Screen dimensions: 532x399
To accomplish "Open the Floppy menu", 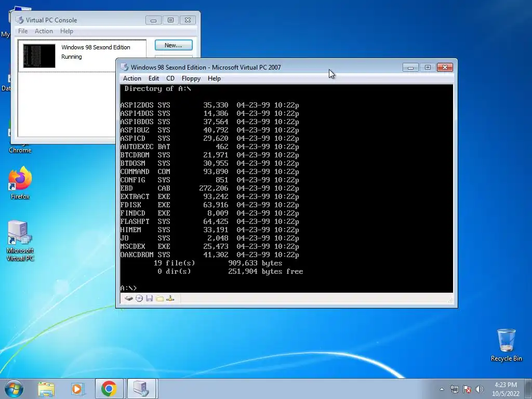I will tap(191, 78).
